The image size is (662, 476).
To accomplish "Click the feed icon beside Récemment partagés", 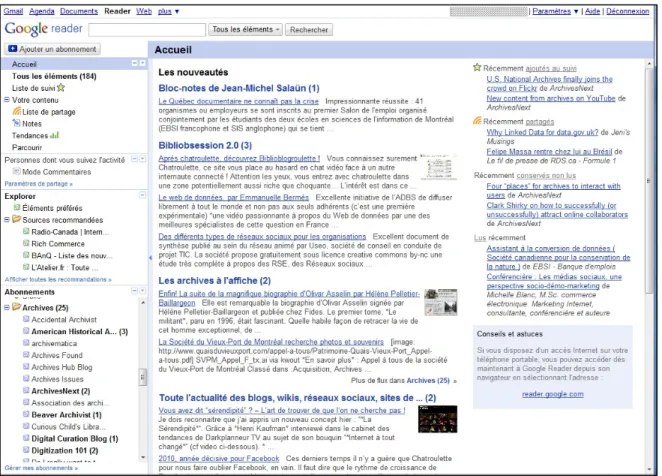I will coord(477,121).
